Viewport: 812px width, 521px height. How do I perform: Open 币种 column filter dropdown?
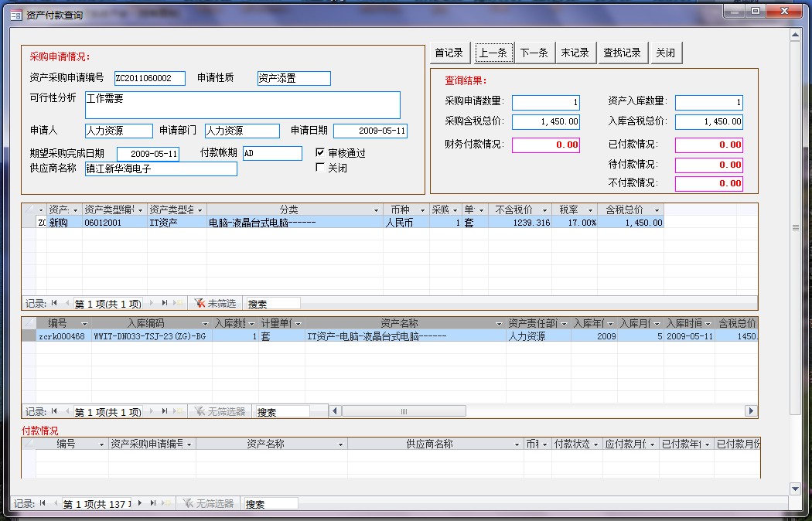coord(422,210)
